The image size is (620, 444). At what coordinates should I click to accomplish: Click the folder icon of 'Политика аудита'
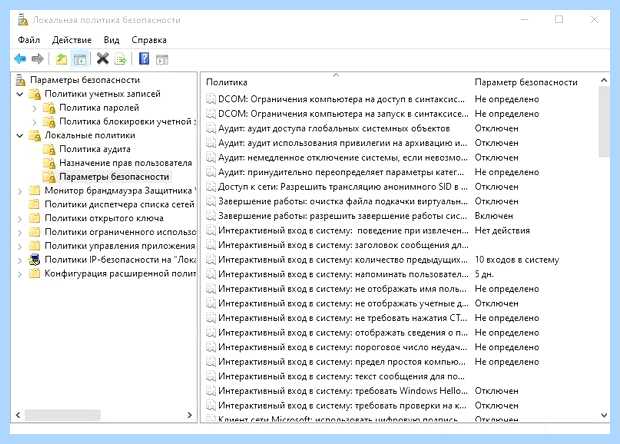click(x=49, y=149)
